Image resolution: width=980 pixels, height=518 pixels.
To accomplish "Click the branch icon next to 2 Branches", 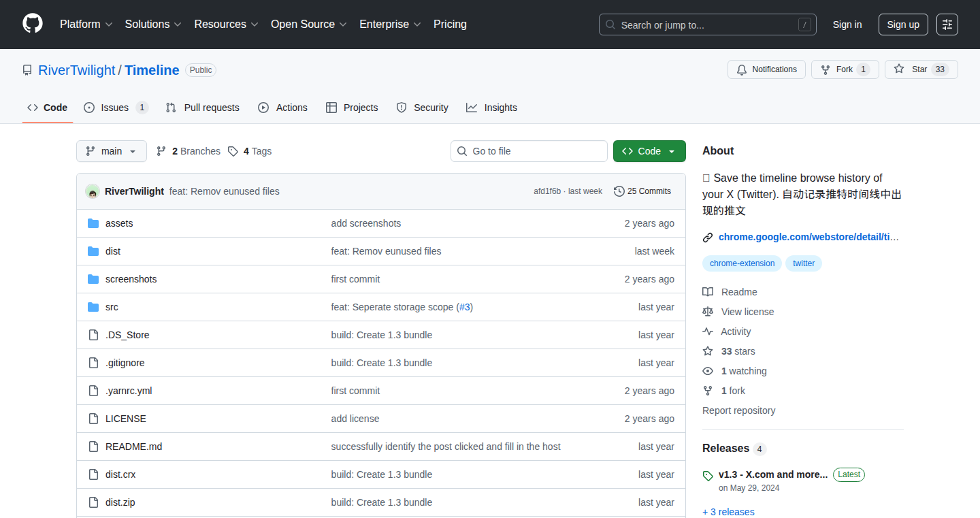I will 161,151.
